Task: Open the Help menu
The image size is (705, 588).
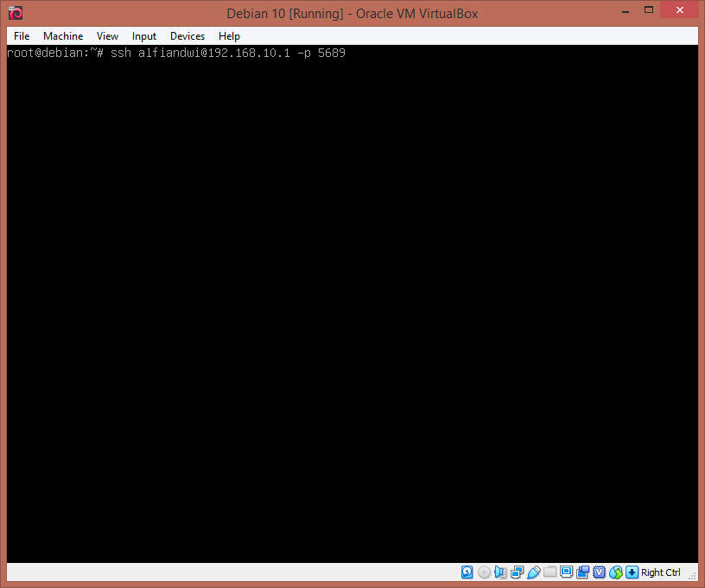Action: point(229,36)
